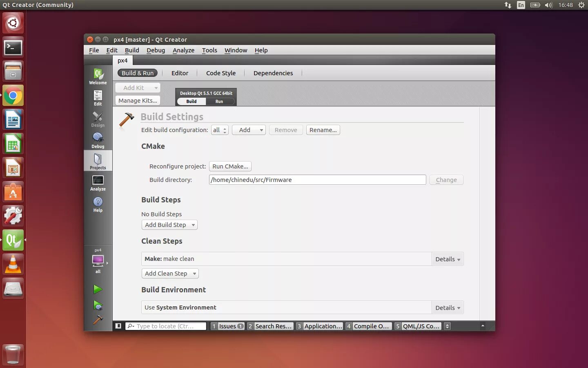Open Add Clean Step dropdown
The height and width of the screenshot is (368, 588).
[170, 274]
